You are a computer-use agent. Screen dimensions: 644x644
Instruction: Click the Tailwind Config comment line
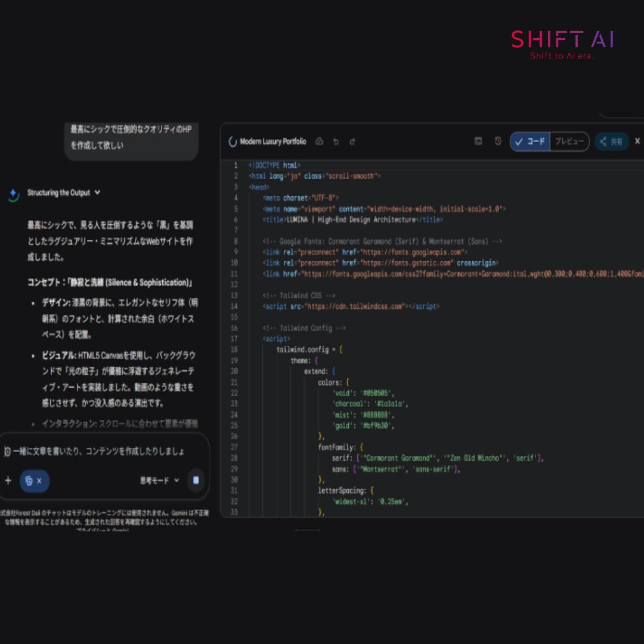click(x=304, y=328)
